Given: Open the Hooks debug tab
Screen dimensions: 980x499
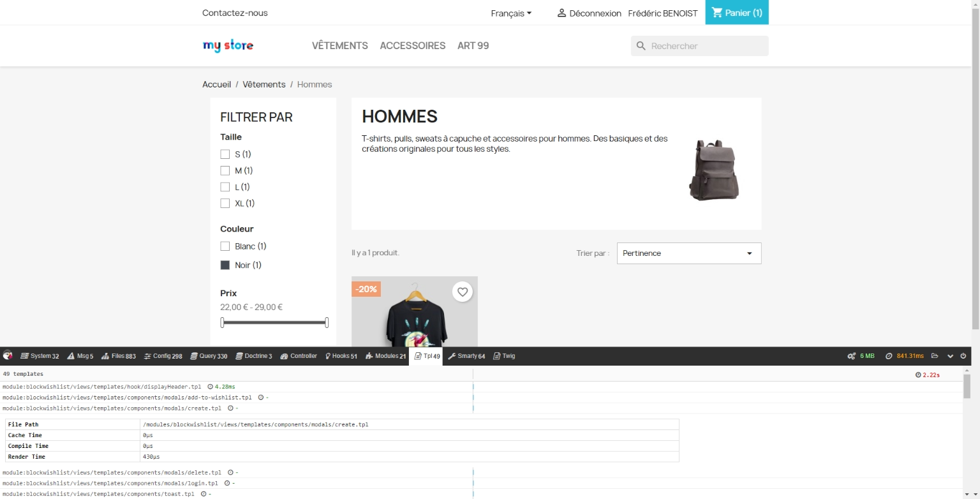Looking at the screenshot, I should click(x=341, y=356).
